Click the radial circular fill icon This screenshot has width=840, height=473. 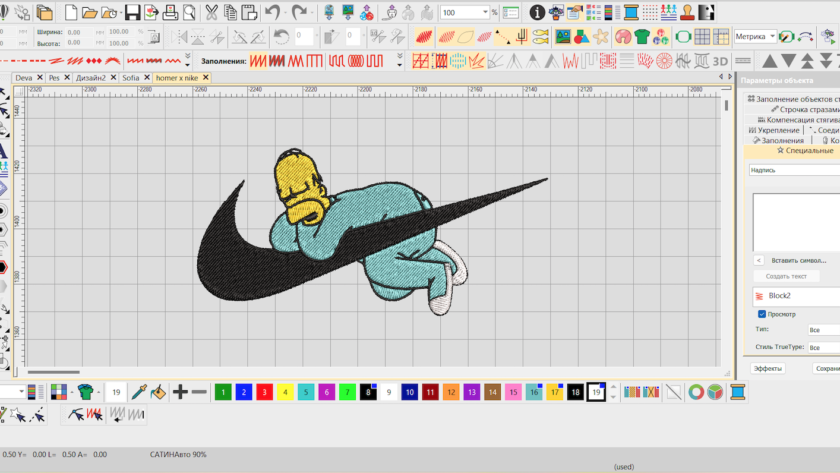(664, 61)
